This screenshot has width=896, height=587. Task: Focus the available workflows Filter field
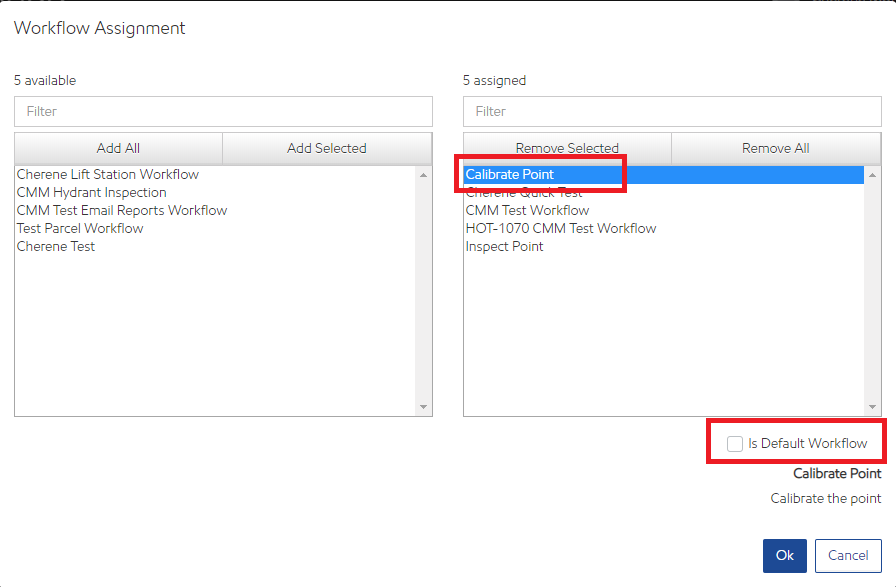[x=223, y=111]
